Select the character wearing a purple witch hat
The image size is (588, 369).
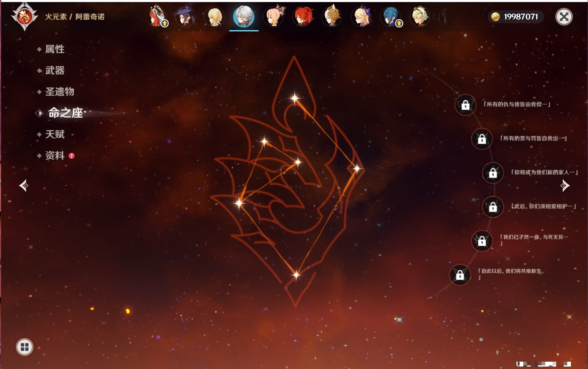185,17
